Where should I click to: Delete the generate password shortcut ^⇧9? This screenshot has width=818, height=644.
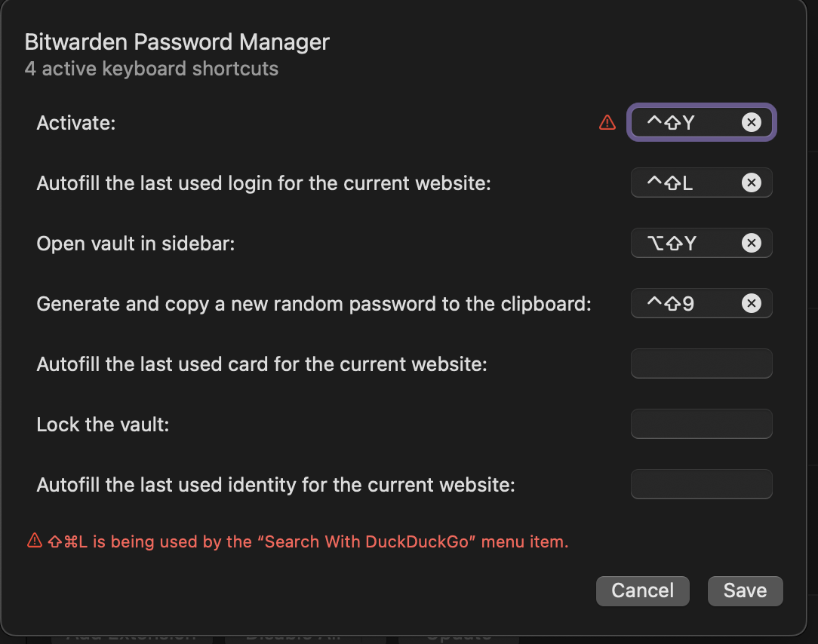(x=752, y=303)
